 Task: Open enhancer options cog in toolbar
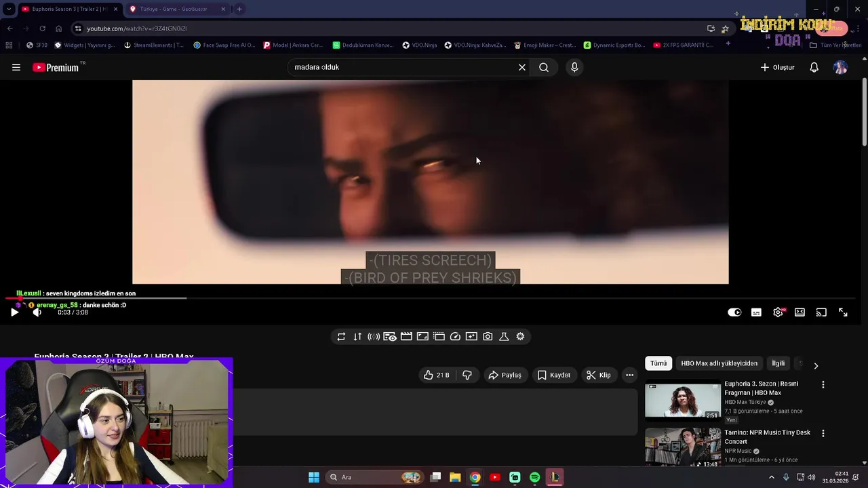[x=520, y=336]
